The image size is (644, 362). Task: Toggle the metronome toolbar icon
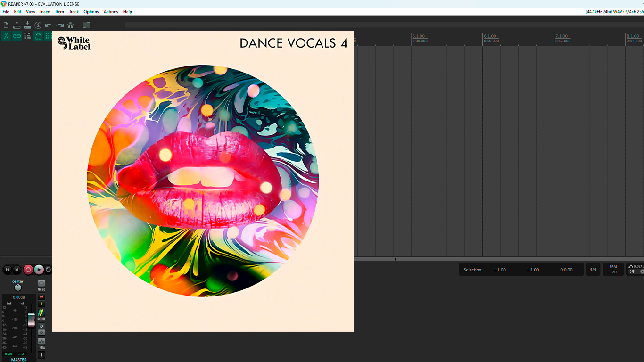[71, 25]
